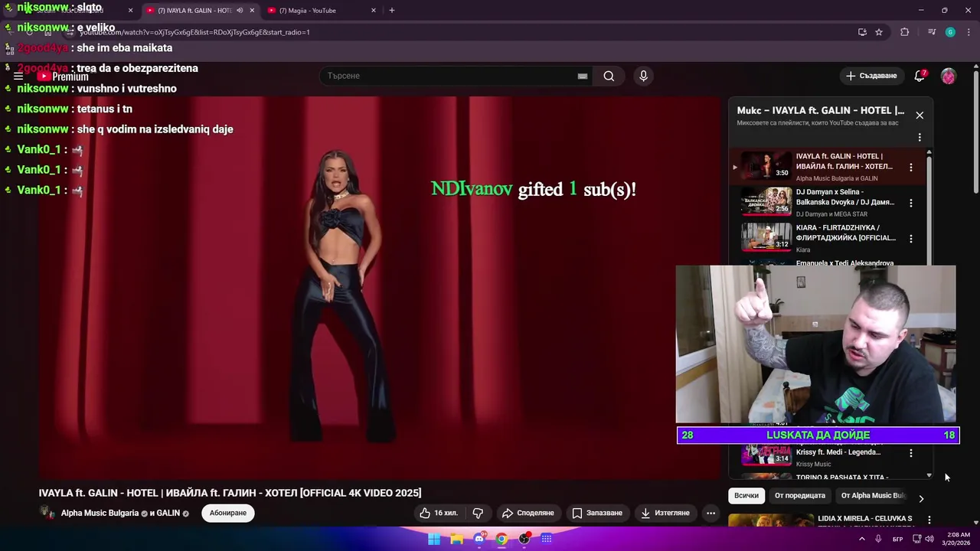
Task: Open the БГР keyboard language switcher
Action: click(x=897, y=540)
